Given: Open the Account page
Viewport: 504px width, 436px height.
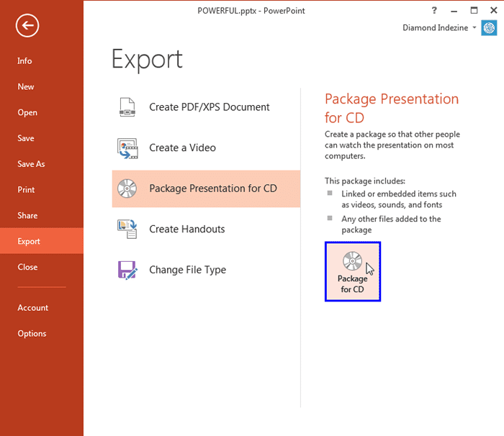Looking at the screenshot, I should (x=33, y=308).
